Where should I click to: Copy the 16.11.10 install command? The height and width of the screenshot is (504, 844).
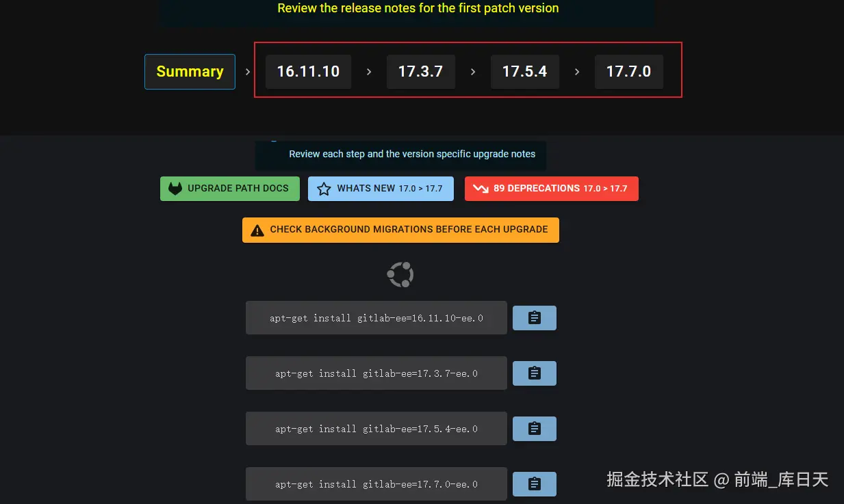(x=535, y=318)
